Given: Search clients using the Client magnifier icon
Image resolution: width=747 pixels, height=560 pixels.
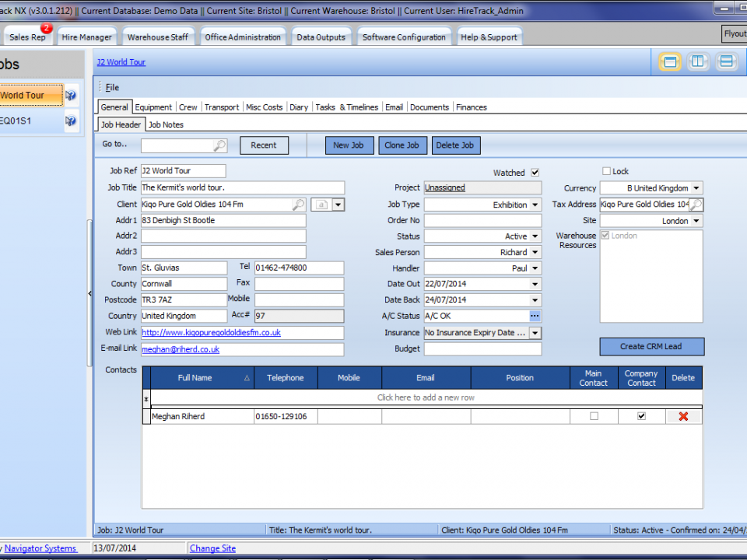Looking at the screenshot, I should (x=298, y=205).
